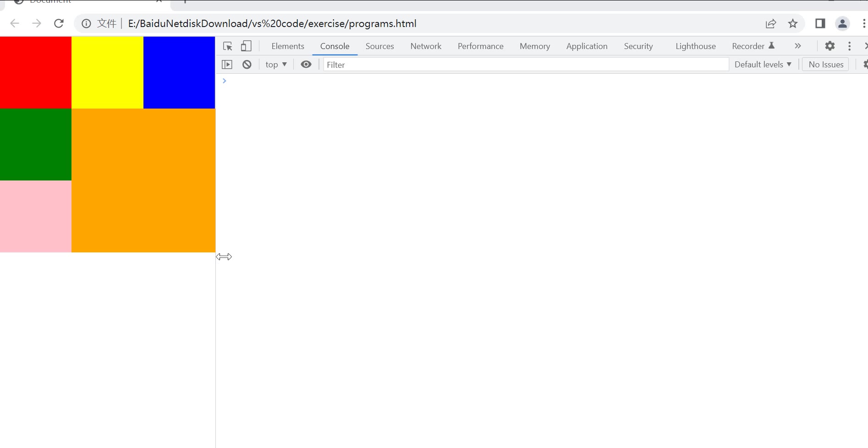Toggle the device toolbar icon
The height and width of the screenshot is (448, 868).
(x=246, y=46)
